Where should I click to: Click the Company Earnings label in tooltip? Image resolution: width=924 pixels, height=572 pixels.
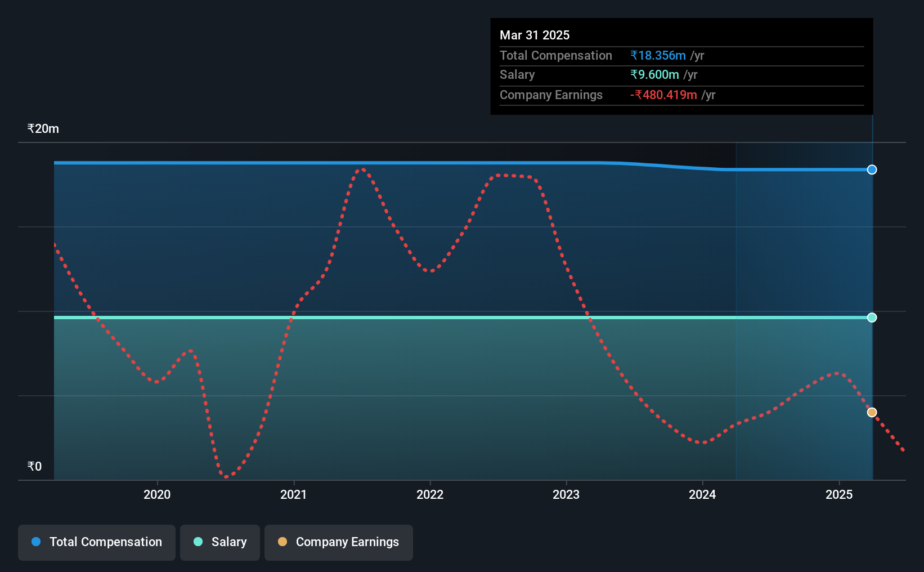pos(551,95)
